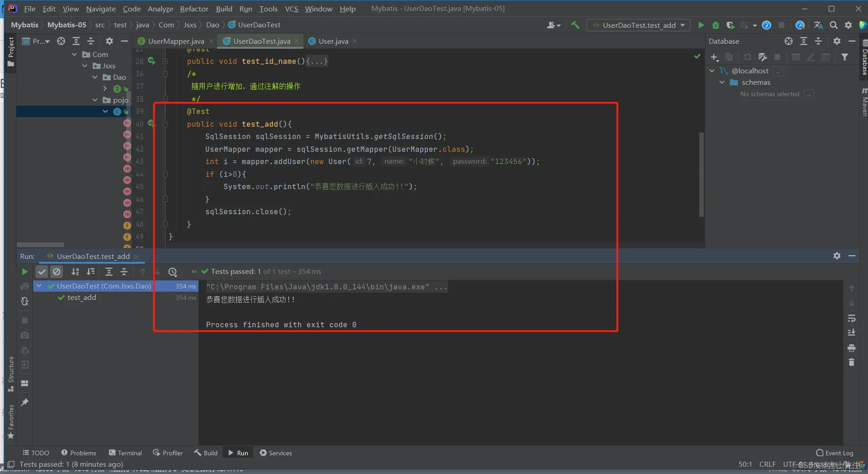Toggle scroll to end of console

tap(852, 333)
